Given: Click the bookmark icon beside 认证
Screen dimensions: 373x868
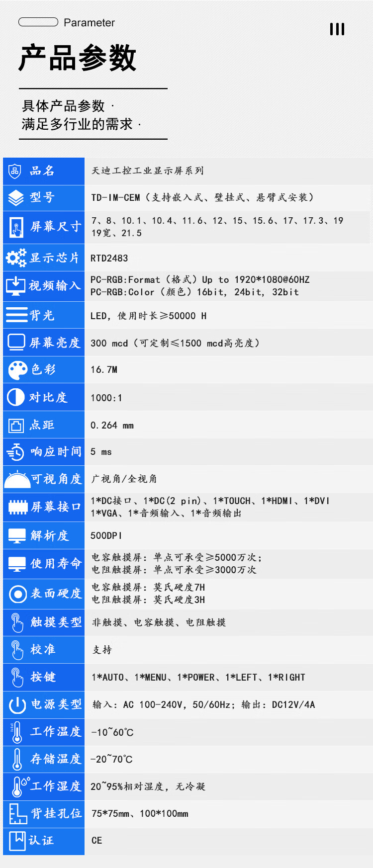Looking at the screenshot, I should (x=17, y=841).
